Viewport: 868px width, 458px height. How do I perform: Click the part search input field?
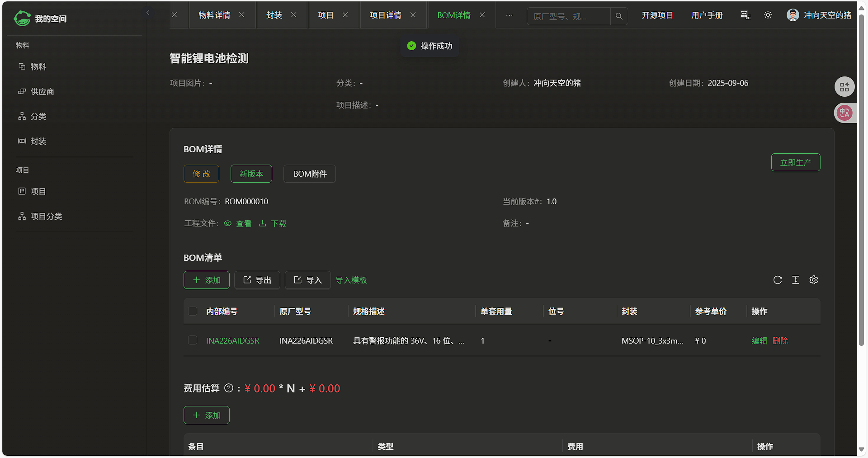coord(568,16)
